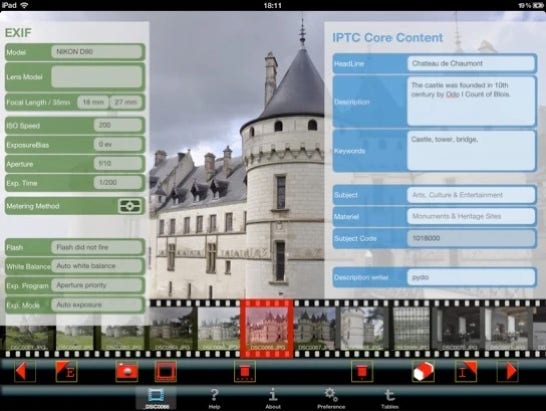Viewport: 546px width, 411px height.
Task: Toggle the Metering Method icon
Action: tap(130, 206)
